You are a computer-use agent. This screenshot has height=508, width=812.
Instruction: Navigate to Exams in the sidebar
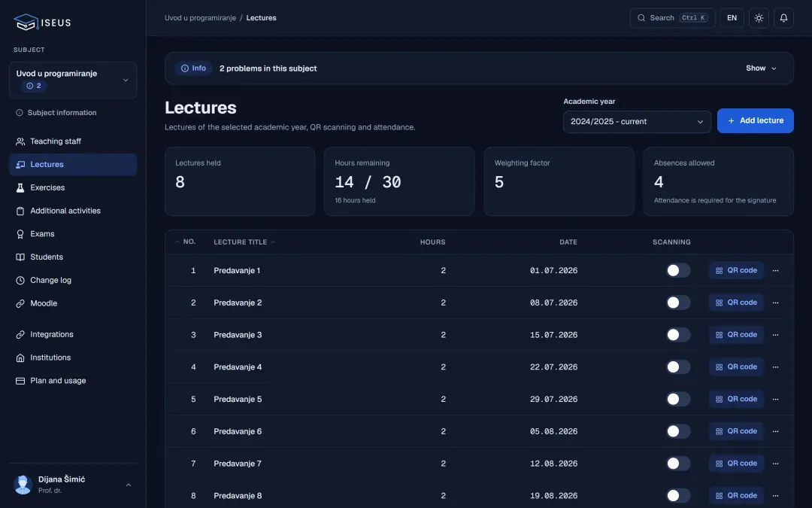pos(73,234)
